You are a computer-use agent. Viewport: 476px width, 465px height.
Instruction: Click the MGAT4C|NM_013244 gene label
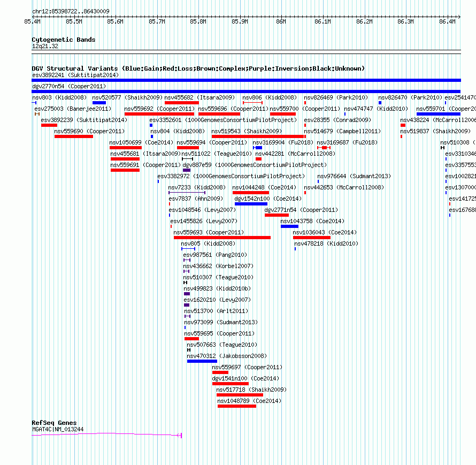click(x=58, y=430)
